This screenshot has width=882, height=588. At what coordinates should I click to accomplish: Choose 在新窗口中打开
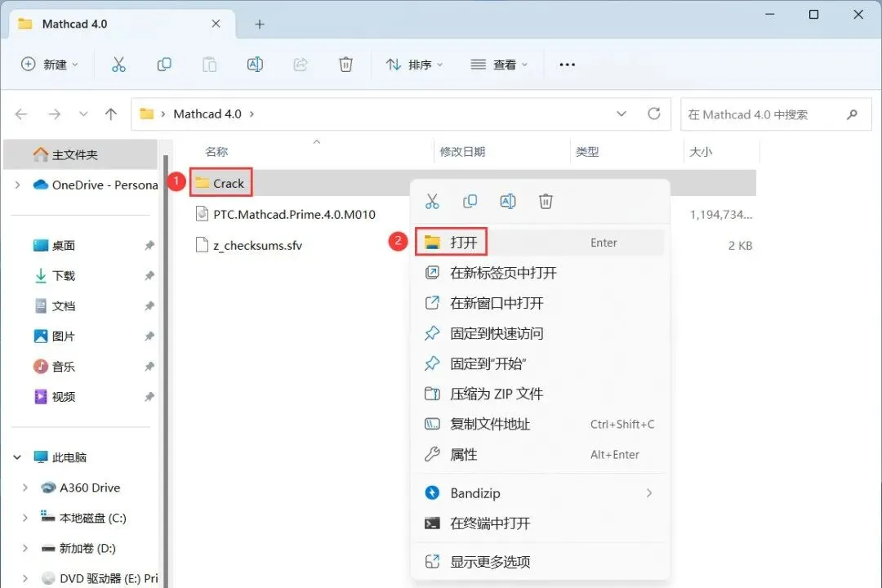pos(540,303)
